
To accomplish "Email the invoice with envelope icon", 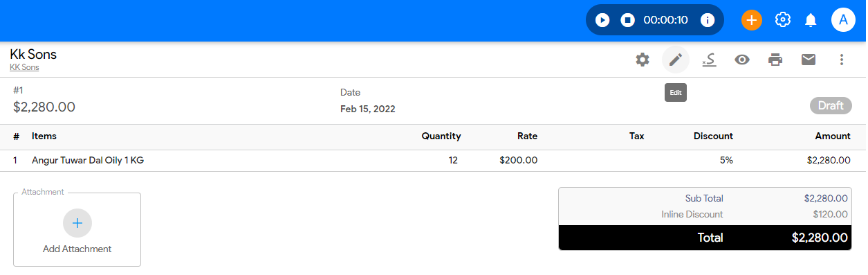I will pos(809,60).
